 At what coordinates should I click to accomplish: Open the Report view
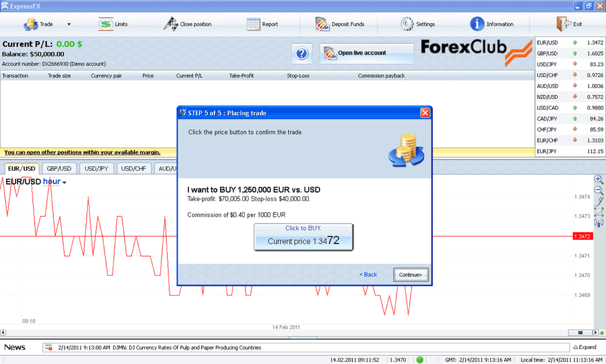[262, 24]
